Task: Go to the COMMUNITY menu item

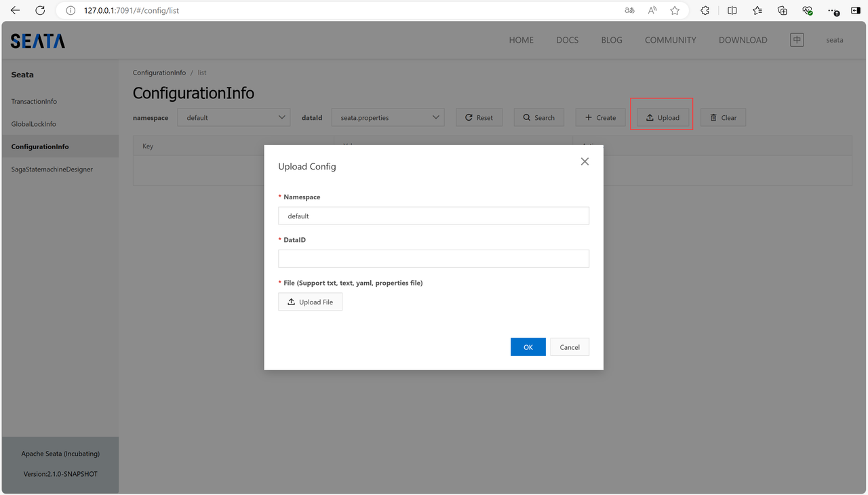Action: click(670, 40)
